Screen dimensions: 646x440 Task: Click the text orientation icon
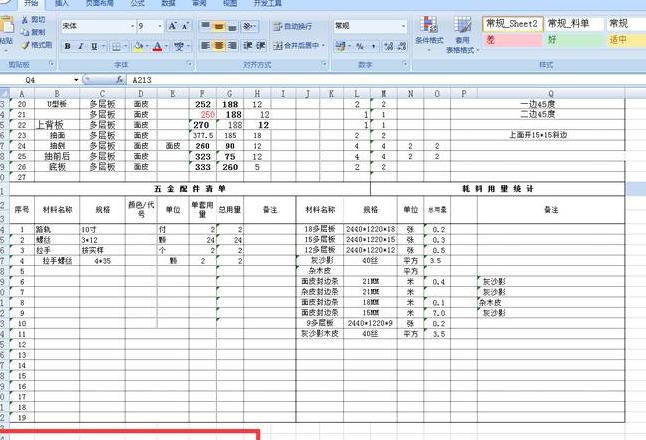pos(248,26)
